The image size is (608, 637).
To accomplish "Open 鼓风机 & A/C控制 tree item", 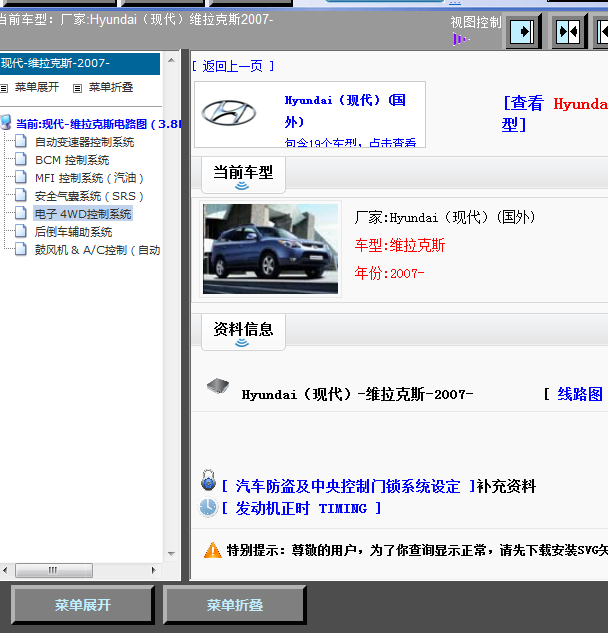I will (x=97, y=250).
